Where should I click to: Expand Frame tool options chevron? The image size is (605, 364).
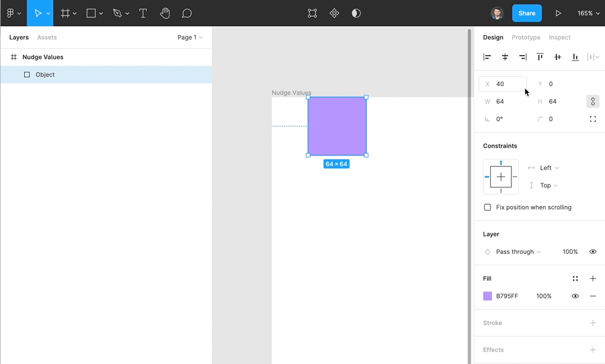[x=75, y=14]
